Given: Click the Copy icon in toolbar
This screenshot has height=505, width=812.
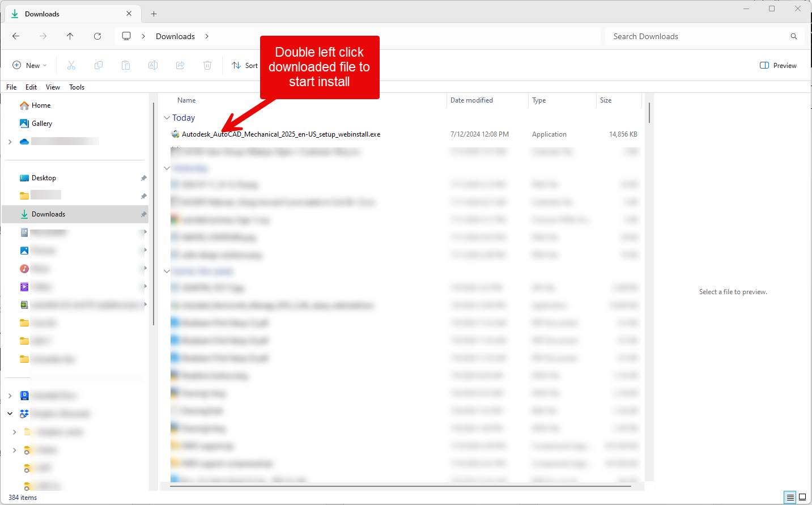Looking at the screenshot, I should [99, 66].
